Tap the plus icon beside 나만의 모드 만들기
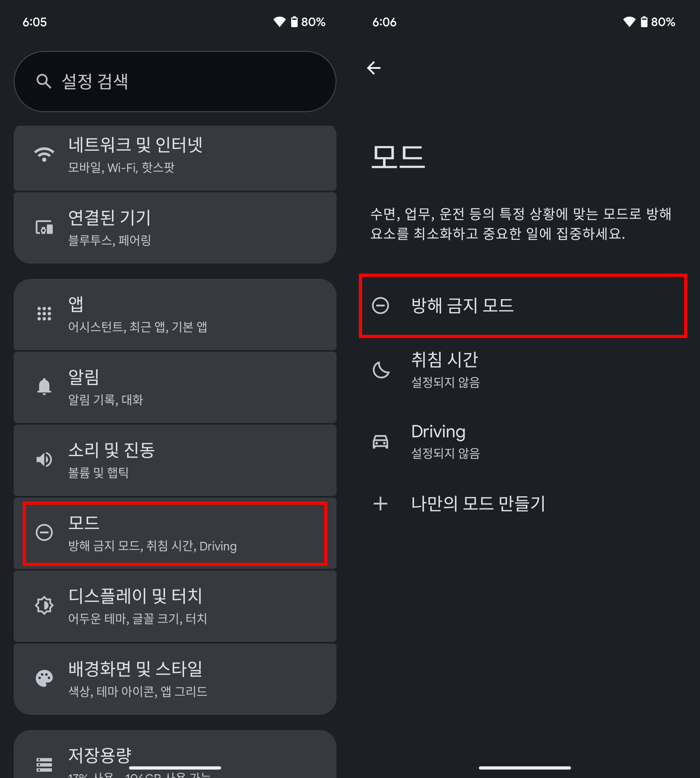 pos(380,503)
